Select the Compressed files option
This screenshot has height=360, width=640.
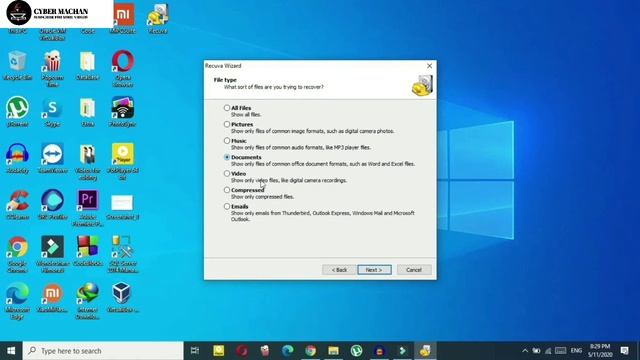(x=227, y=190)
